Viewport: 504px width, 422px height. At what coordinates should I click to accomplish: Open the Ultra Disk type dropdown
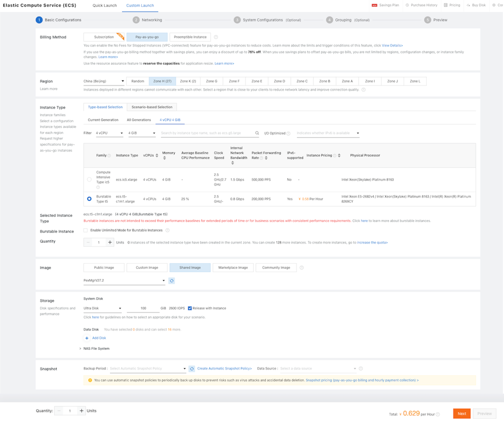102,308
